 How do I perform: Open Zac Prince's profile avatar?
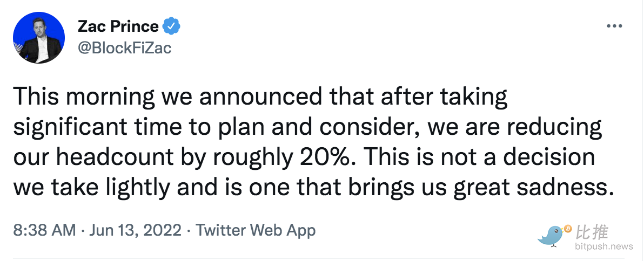tap(39, 38)
